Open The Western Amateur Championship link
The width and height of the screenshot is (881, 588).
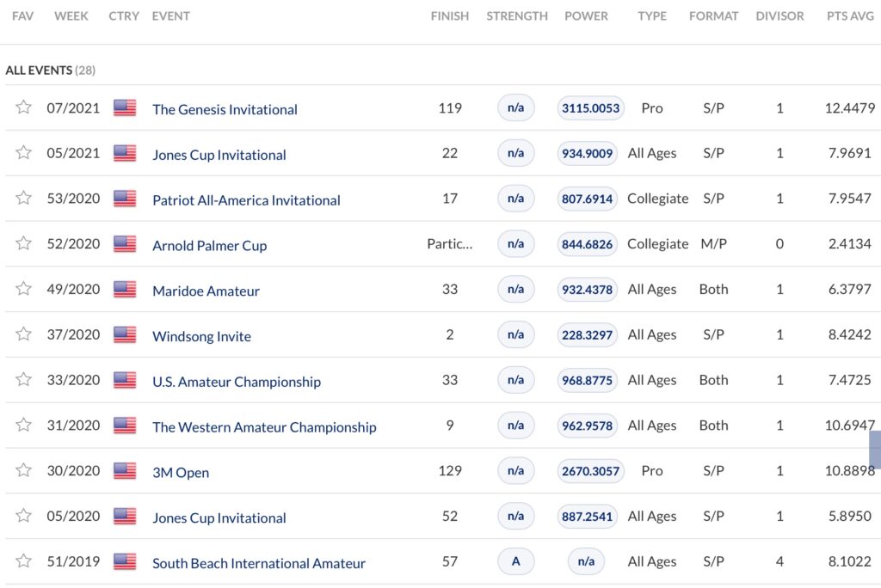click(x=264, y=427)
